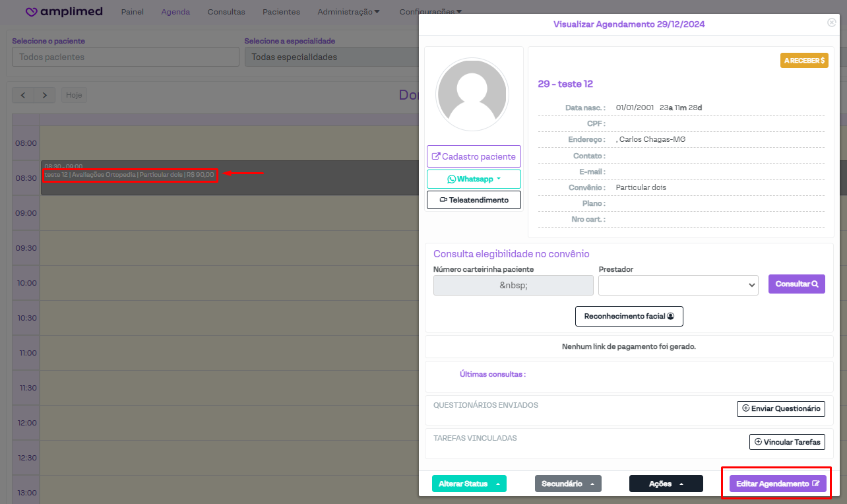Click Consultar search button
The height and width of the screenshot is (504, 847).
coord(796,284)
